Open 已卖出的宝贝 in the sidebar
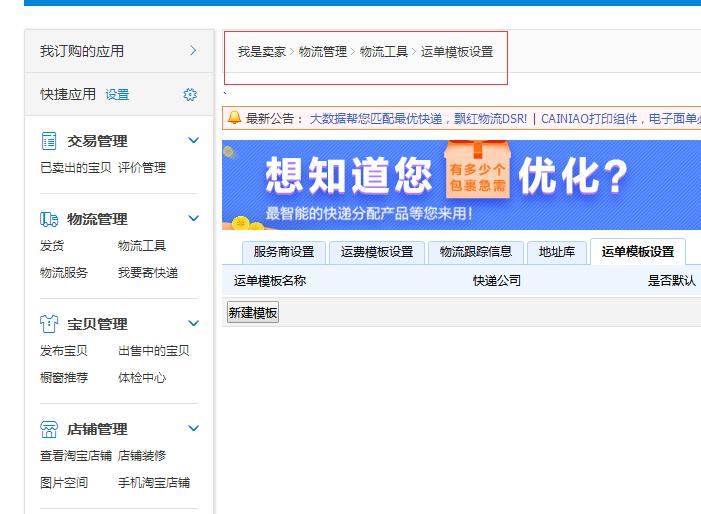The width and height of the screenshot is (701, 514). pyautogui.click(x=76, y=168)
